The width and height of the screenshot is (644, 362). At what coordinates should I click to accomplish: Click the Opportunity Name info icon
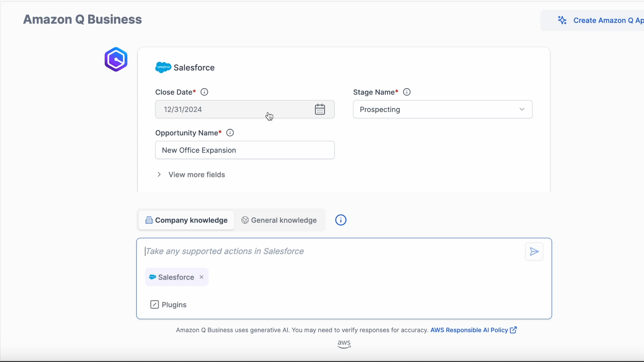point(230,133)
